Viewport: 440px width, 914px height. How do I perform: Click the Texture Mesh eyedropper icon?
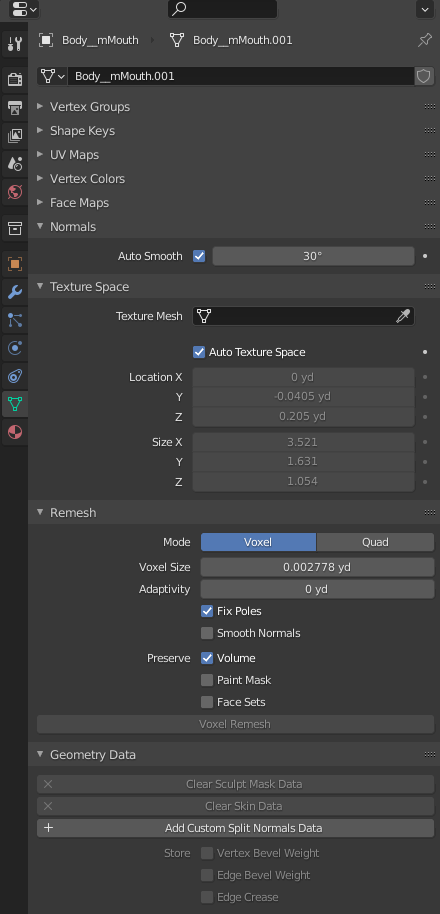click(x=403, y=316)
